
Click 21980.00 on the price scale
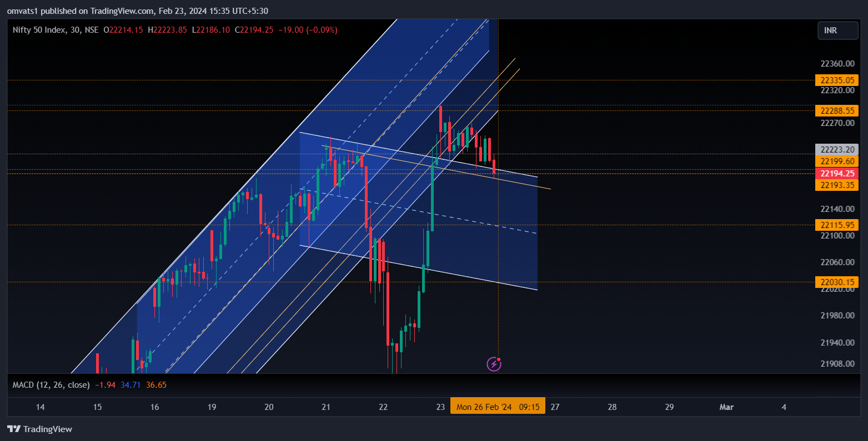tap(837, 316)
